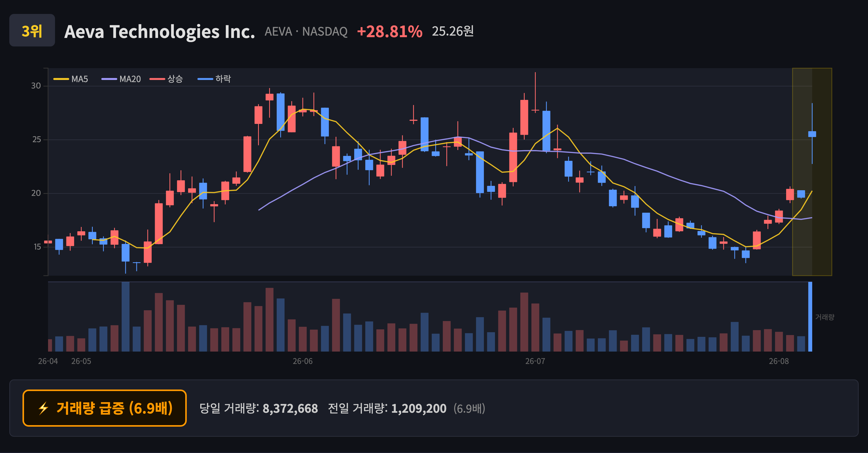868x453 pixels.
Task: Click the 26-06 date axis label
Action: click(x=303, y=361)
